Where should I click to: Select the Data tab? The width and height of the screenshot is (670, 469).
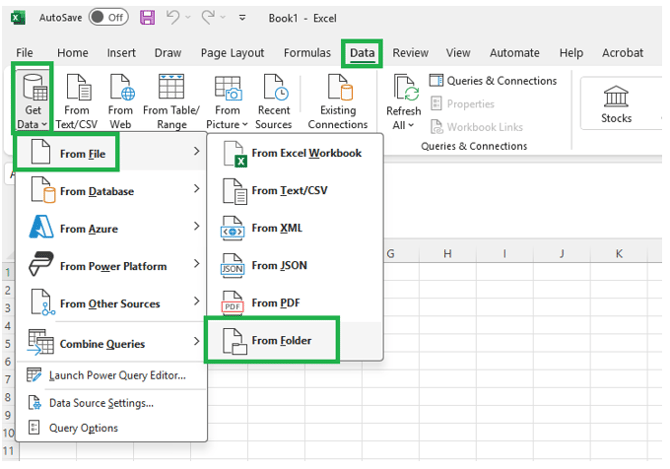point(362,53)
